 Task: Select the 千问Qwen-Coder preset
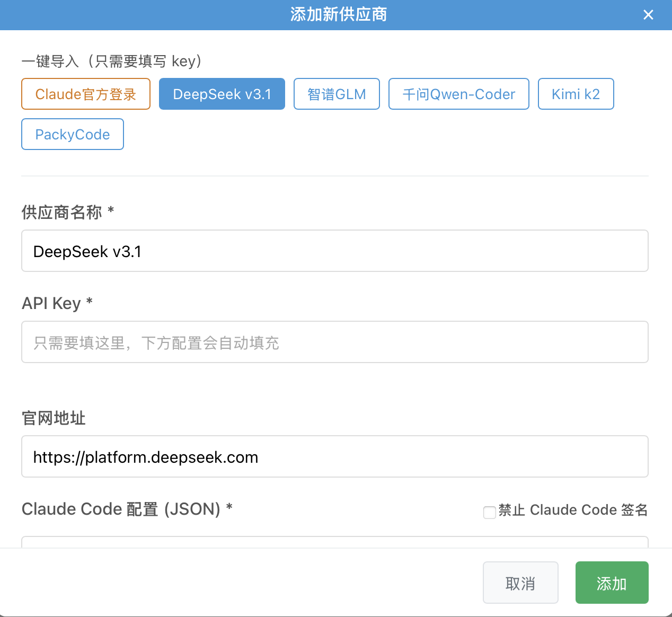pos(458,94)
